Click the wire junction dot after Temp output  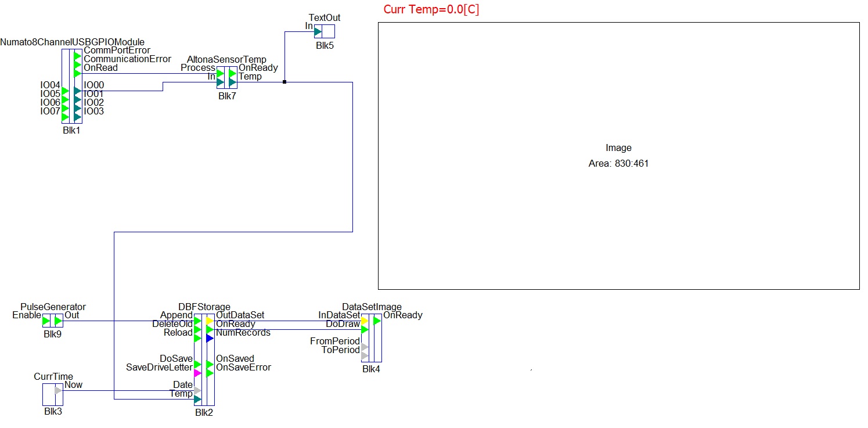284,82
